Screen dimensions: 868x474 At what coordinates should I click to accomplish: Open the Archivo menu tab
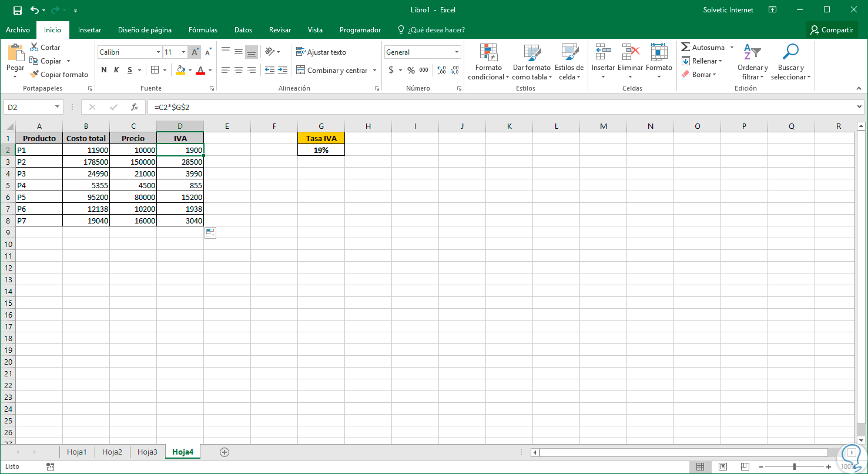[18, 30]
